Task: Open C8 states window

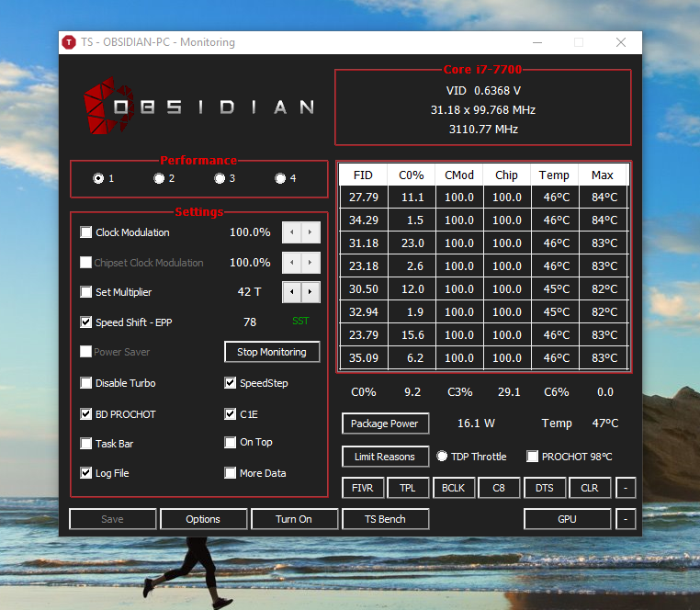Action: [499, 488]
